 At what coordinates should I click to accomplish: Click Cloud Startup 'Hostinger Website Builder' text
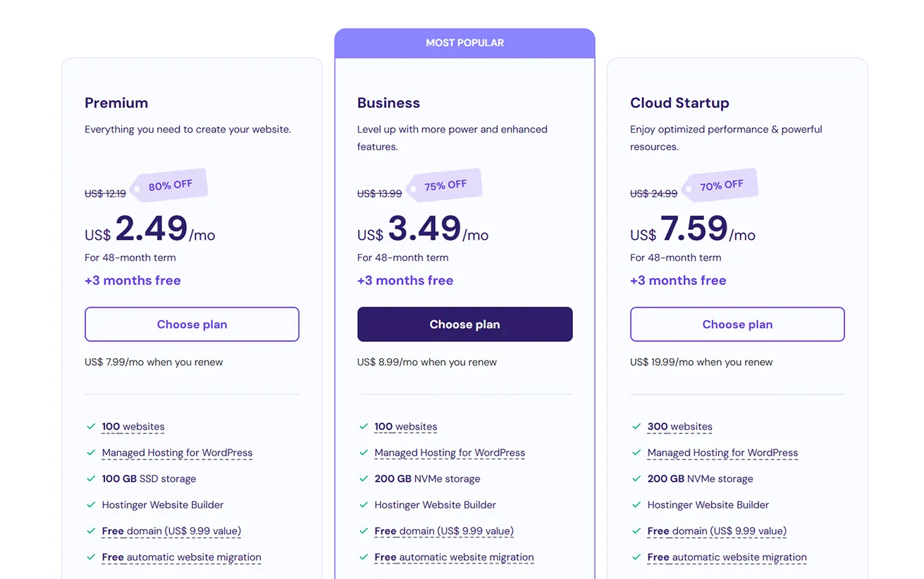click(x=708, y=505)
